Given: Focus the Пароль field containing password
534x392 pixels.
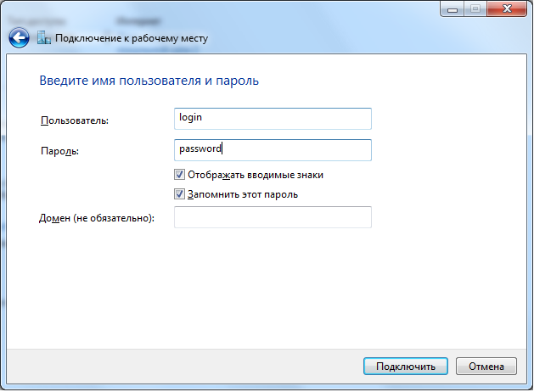Looking at the screenshot, I should [272, 149].
